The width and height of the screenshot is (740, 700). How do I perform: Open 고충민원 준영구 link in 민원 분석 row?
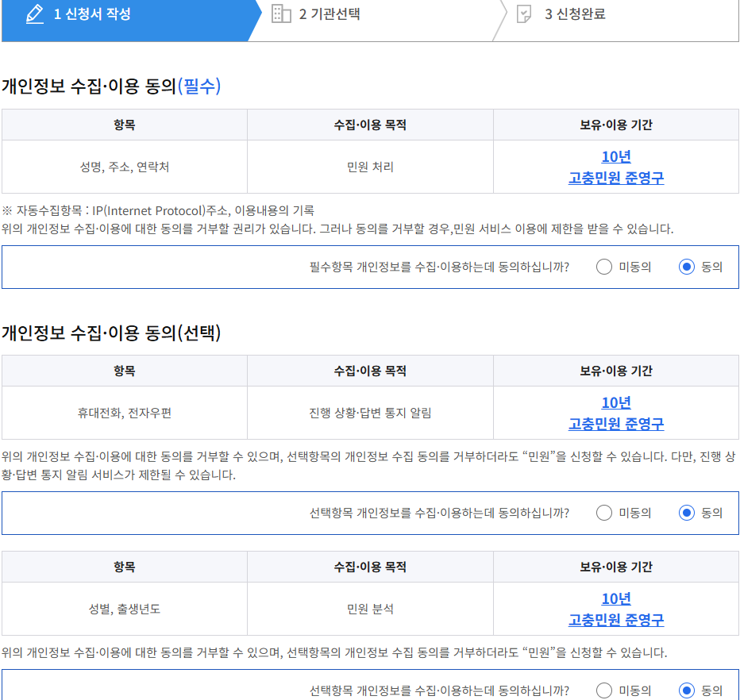point(616,620)
